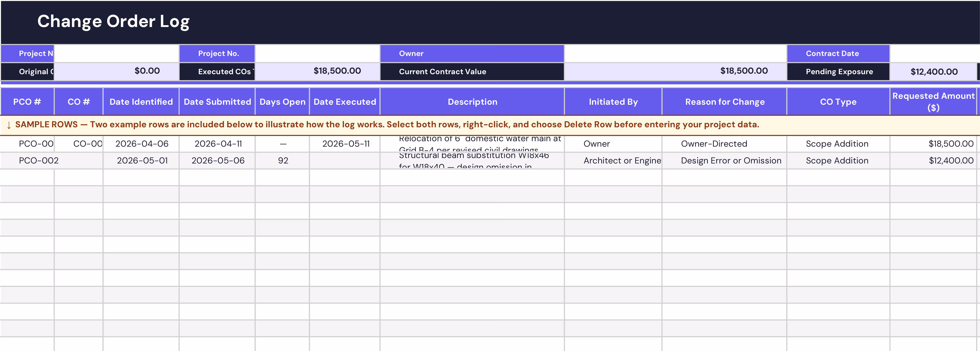Select the date identified 2026-05-01
Image resolution: width=980 pixels, height=351 pixels.
tap(142, 161)
